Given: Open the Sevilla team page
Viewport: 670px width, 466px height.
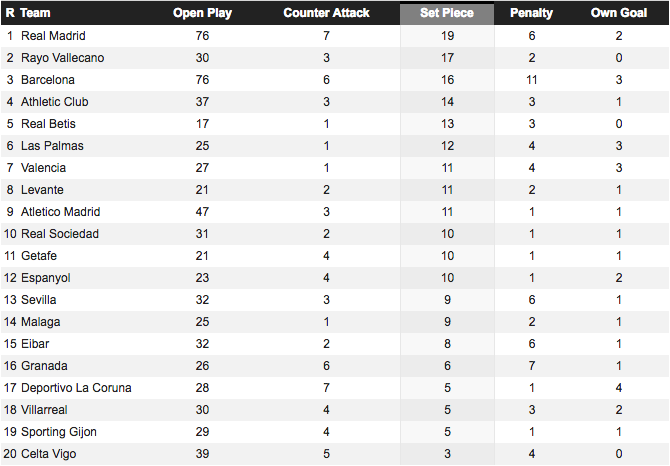Looking at the screenshot, I should [39, 300].
